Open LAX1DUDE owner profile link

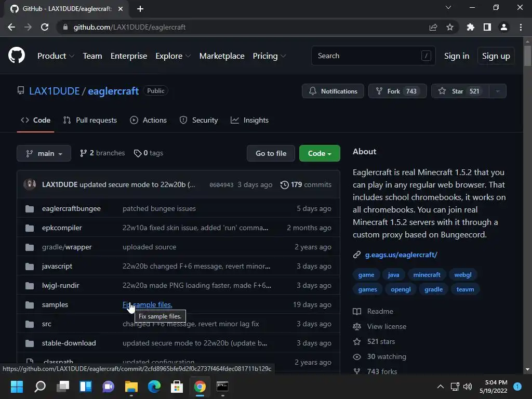pos(54,91)
